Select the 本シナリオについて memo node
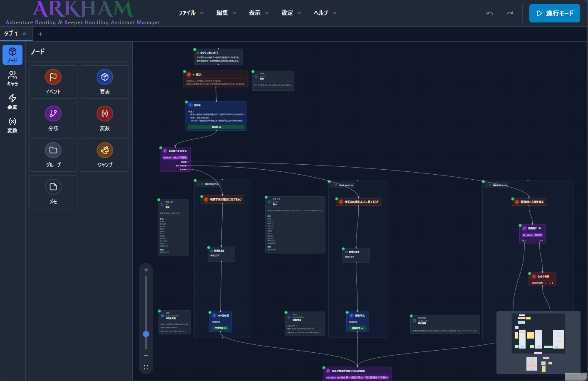588x381 pixels. pos(218,57)
